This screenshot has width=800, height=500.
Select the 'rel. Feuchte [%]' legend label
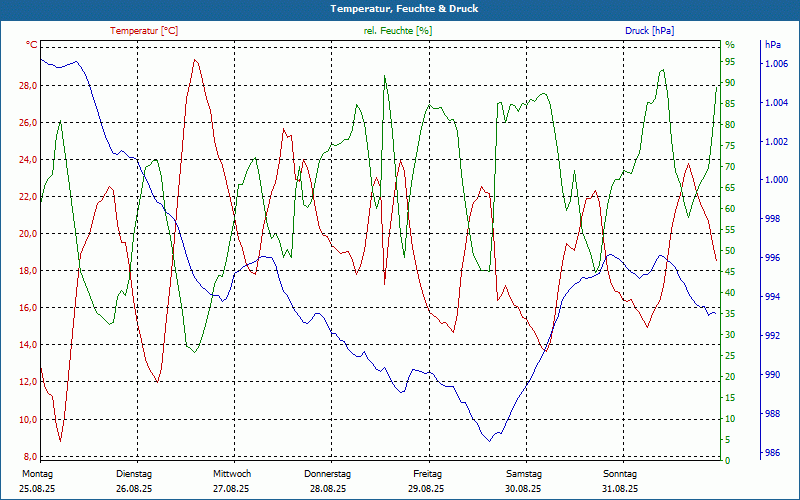click(398, 31)
